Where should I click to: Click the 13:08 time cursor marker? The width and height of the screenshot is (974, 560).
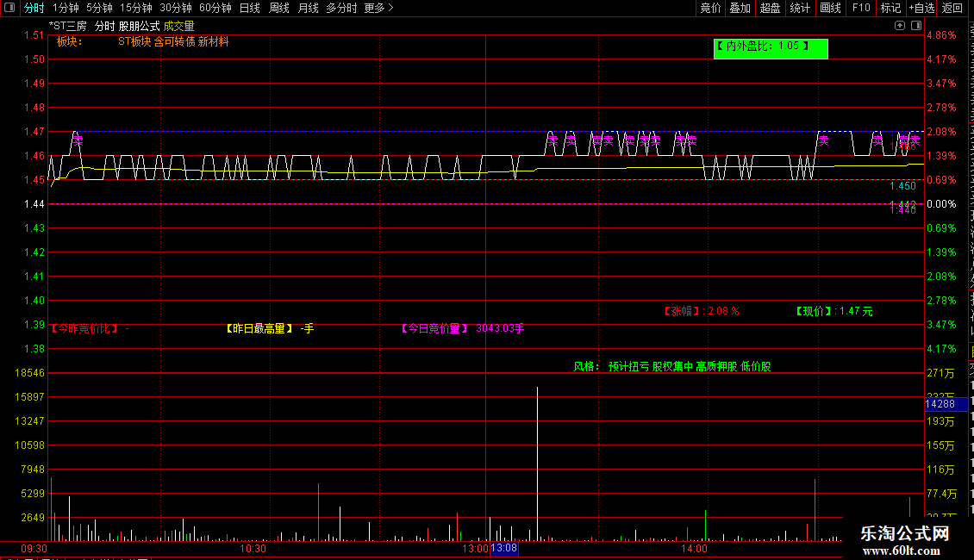[503, 548]
